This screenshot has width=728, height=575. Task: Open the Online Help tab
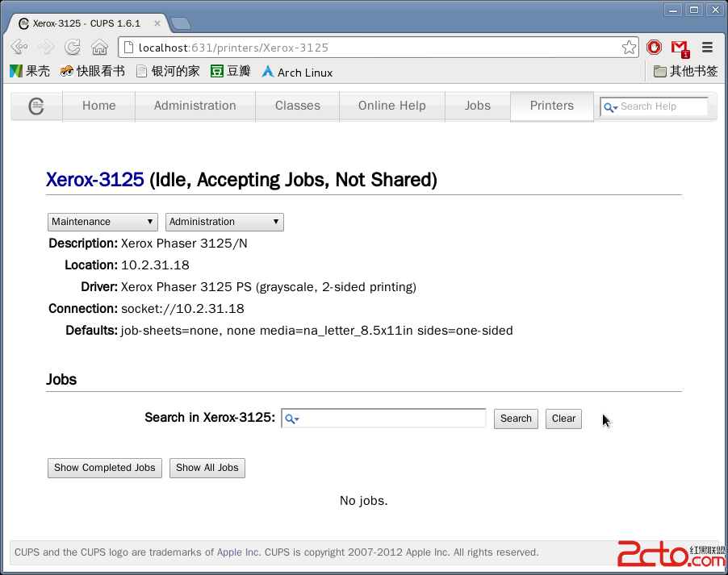[392, 106]
